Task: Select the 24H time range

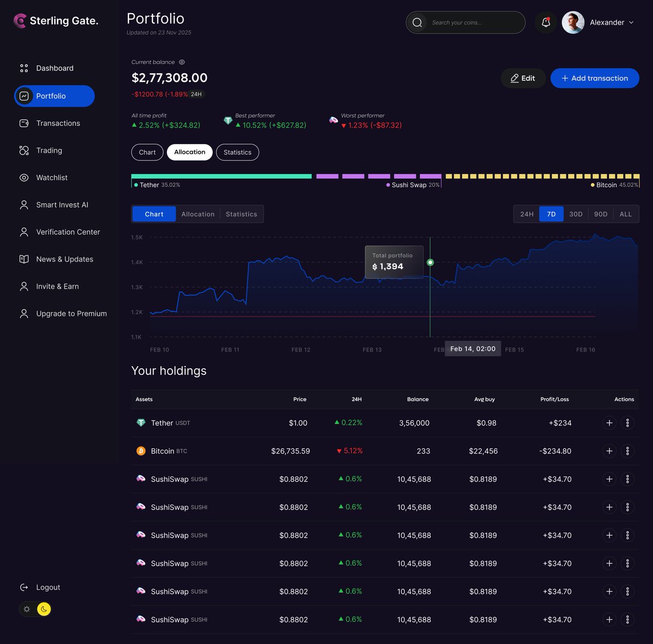Action: [527, 214]
